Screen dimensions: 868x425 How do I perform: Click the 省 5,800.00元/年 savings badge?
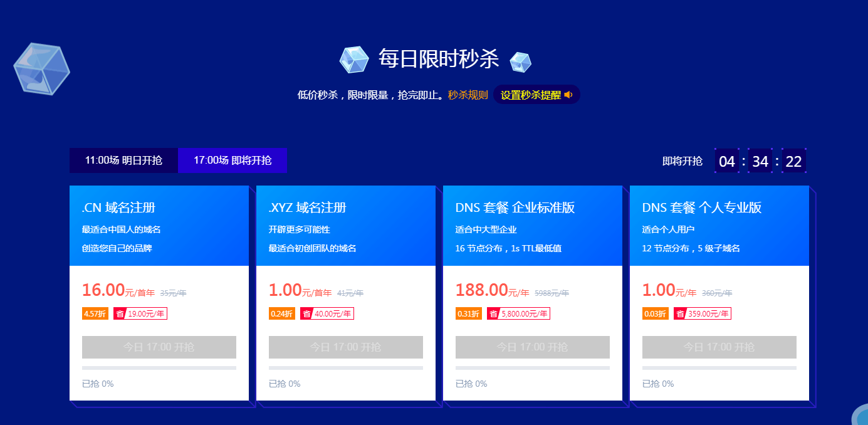coord(518,314)
